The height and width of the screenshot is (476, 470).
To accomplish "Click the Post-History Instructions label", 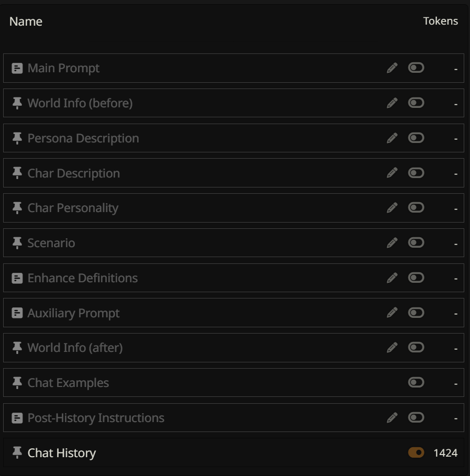I will 96,418.
